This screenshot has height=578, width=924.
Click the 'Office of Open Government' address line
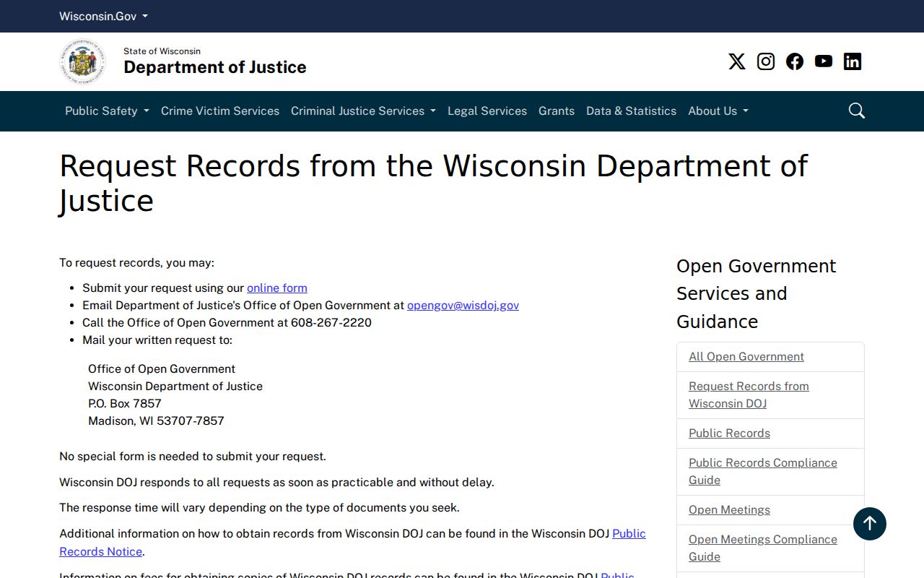click(x=162, y=368)
